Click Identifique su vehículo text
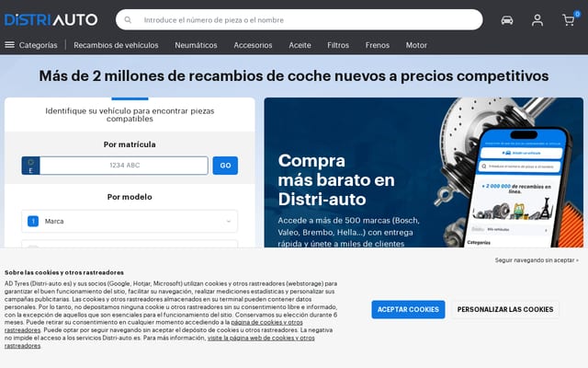Image resolution: width=588 pixels, height=368 pixels. (130, 114)
